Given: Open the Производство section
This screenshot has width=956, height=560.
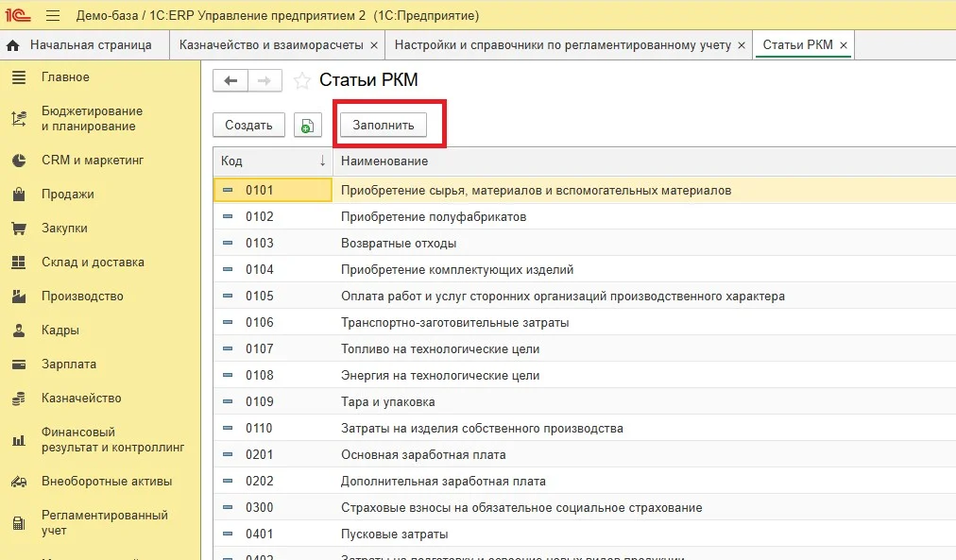Looking at the screenshot, I should tap(82, 297).
